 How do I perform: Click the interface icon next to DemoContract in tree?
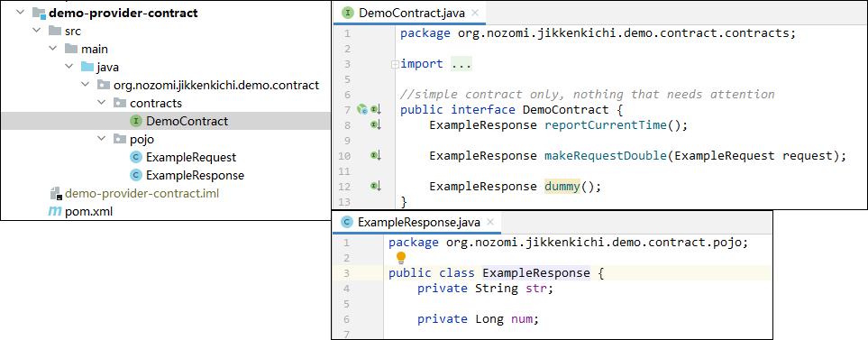click(x=135, y=121)
